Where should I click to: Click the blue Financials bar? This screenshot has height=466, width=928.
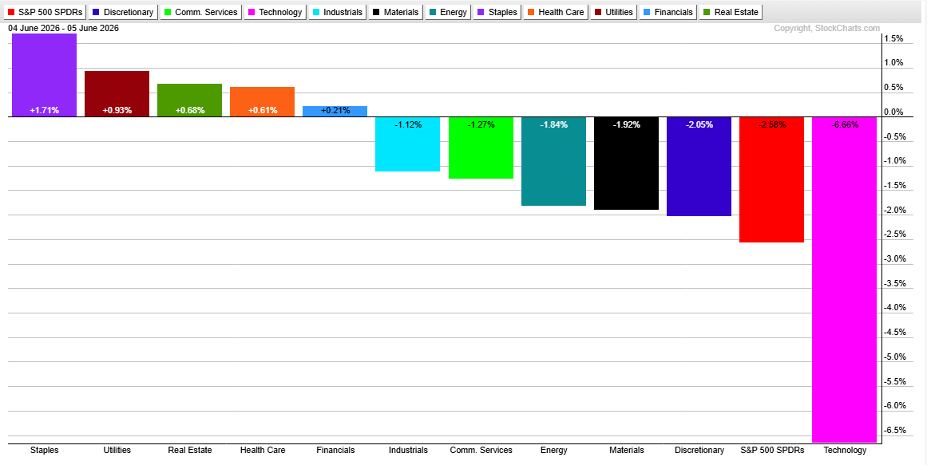coord(335,111)
